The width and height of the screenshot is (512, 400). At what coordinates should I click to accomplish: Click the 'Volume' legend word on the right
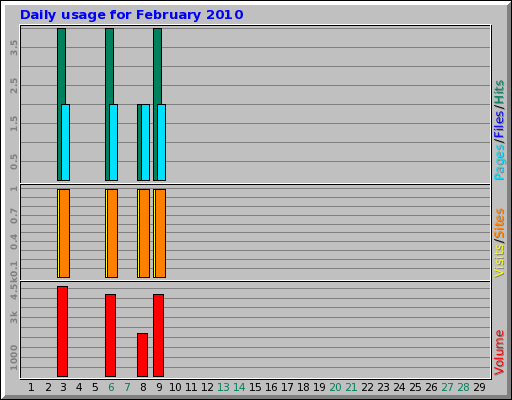[499, 353]
